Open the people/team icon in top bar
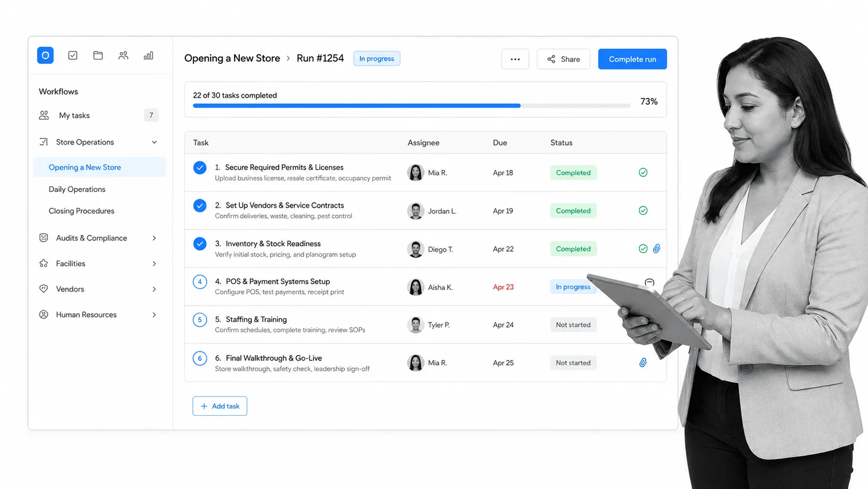 [123, 55]
